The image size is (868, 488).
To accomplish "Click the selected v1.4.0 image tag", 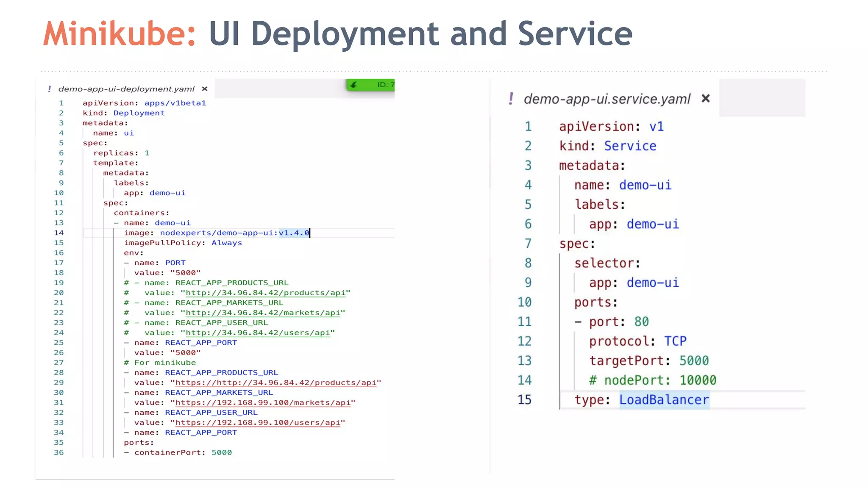I will click(x=294, y=233).
